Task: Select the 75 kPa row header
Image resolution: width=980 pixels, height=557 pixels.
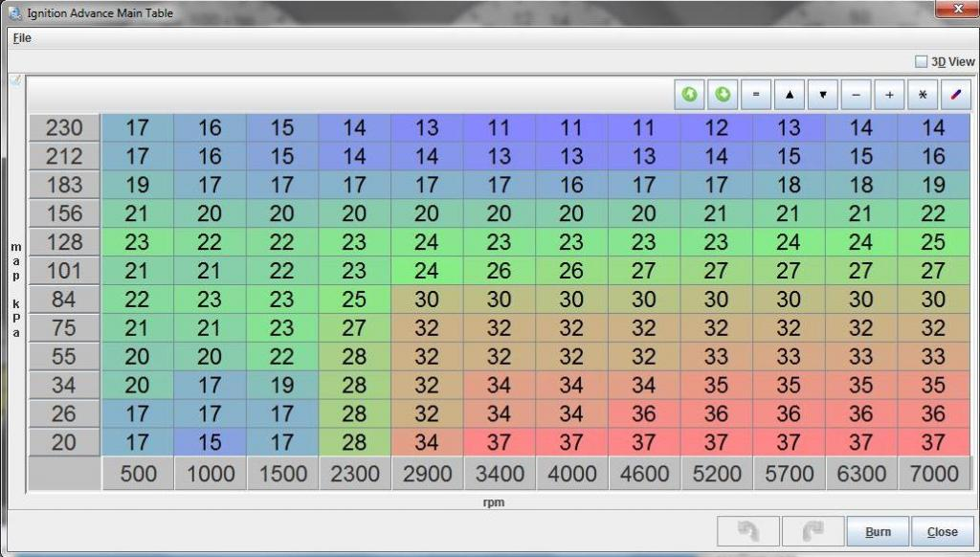Action: tap(64, 328)
